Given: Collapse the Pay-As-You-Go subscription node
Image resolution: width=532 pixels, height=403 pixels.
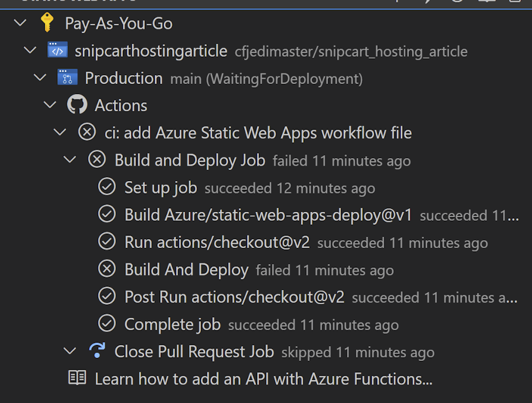Looking at the screenshot, I should (20, 22).
